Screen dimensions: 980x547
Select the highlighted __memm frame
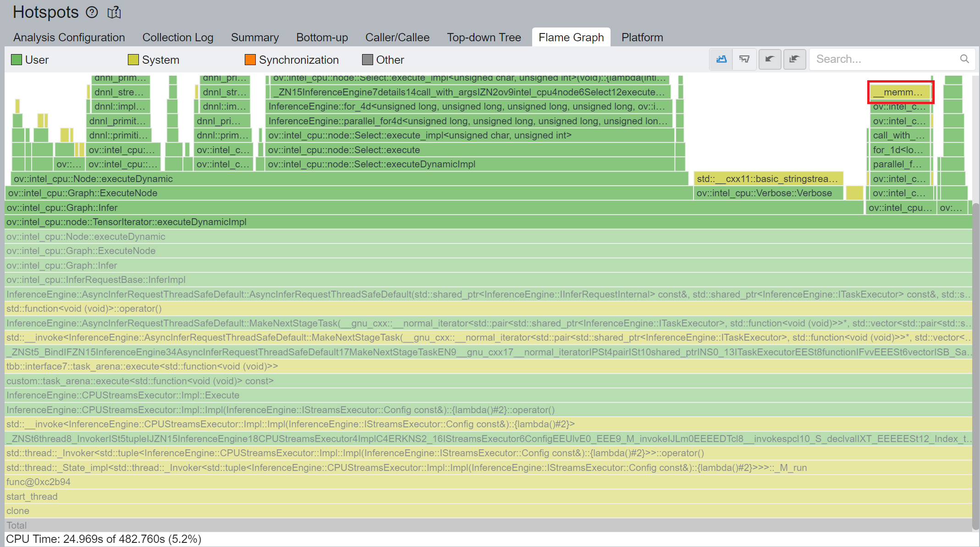(x=900, y=92)
